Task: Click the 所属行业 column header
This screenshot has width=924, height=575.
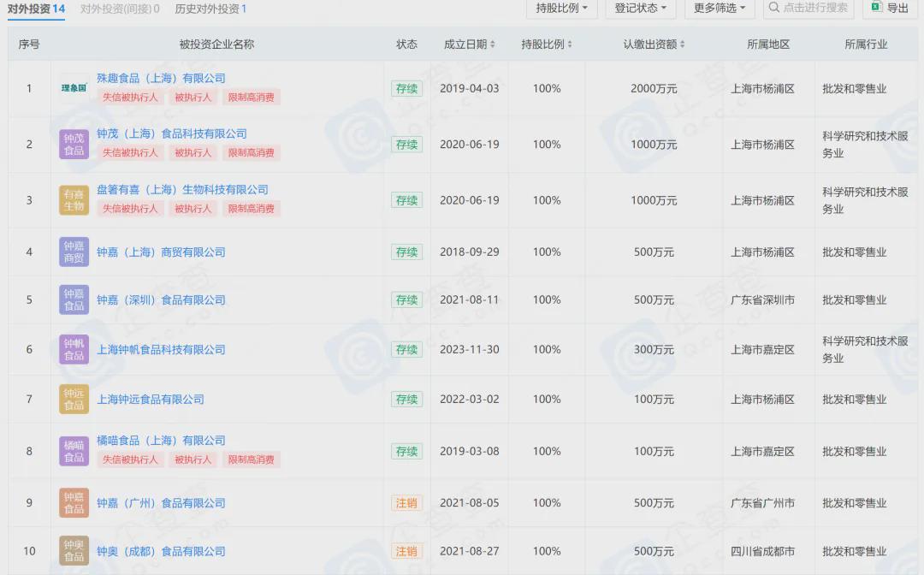Action: (866, 44)
